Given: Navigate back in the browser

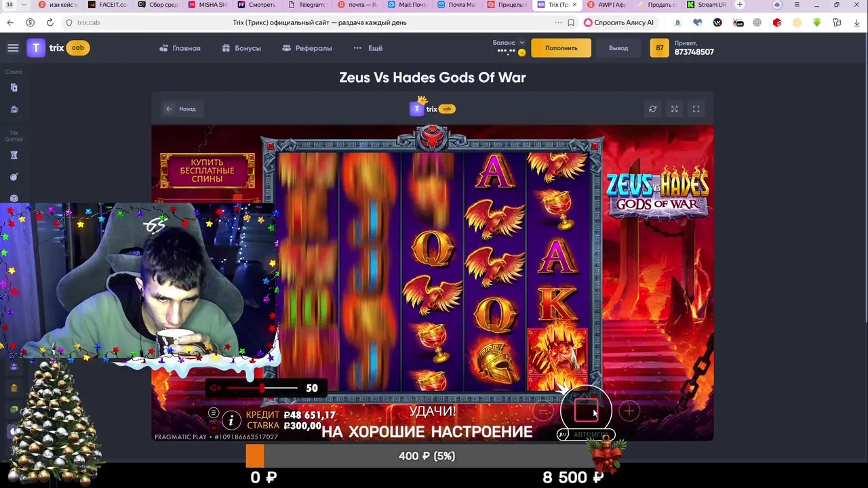Looking at the screenshot, I should coord(10,22).
